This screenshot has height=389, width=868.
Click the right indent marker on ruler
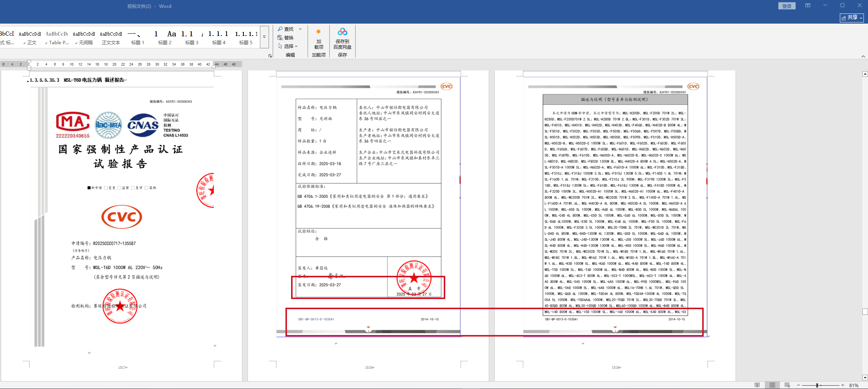214,66
